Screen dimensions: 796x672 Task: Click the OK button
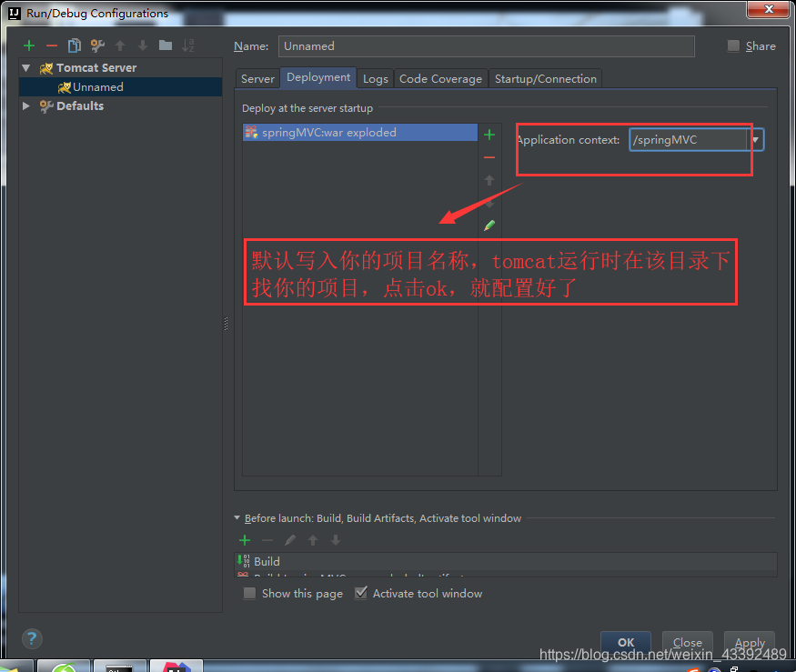(x=626, y=643)
